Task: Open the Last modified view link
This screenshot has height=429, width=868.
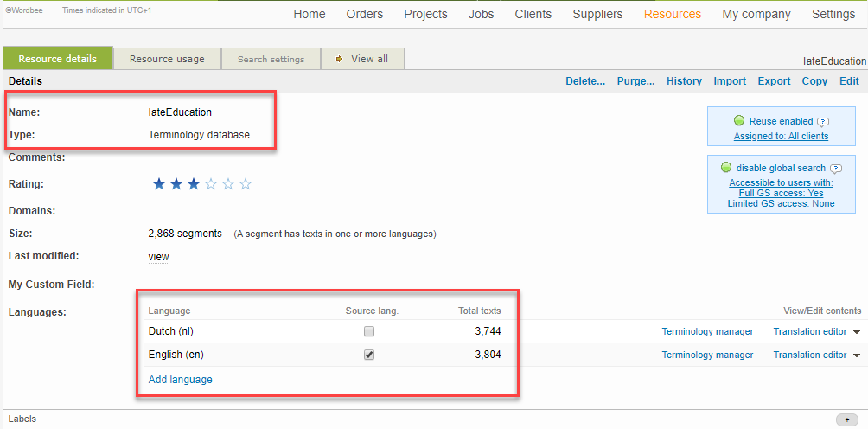Action: click(158, 257)
